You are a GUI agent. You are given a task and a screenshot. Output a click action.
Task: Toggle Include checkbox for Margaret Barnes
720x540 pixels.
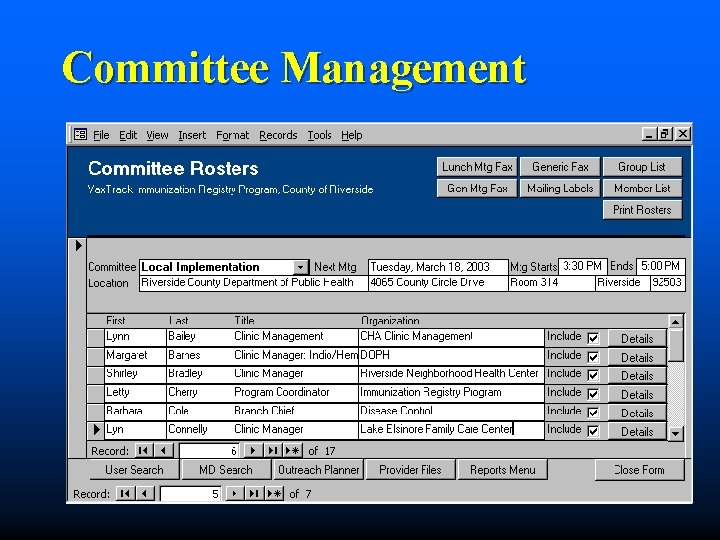593,357
